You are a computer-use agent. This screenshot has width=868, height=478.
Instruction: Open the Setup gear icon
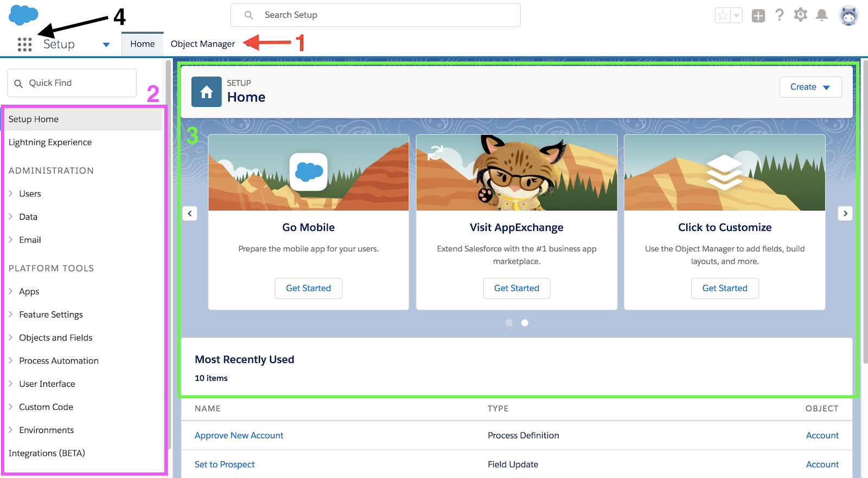click(x=800, y=15)
